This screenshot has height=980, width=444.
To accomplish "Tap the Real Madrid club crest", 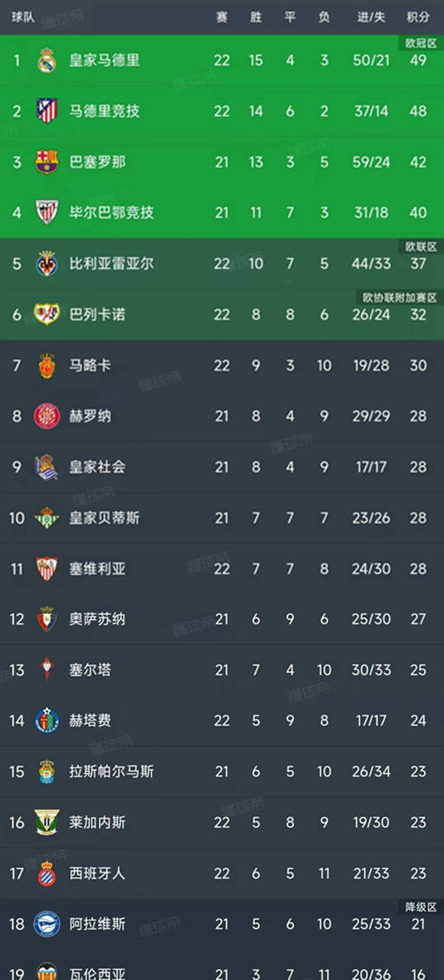I will point(46,61).
